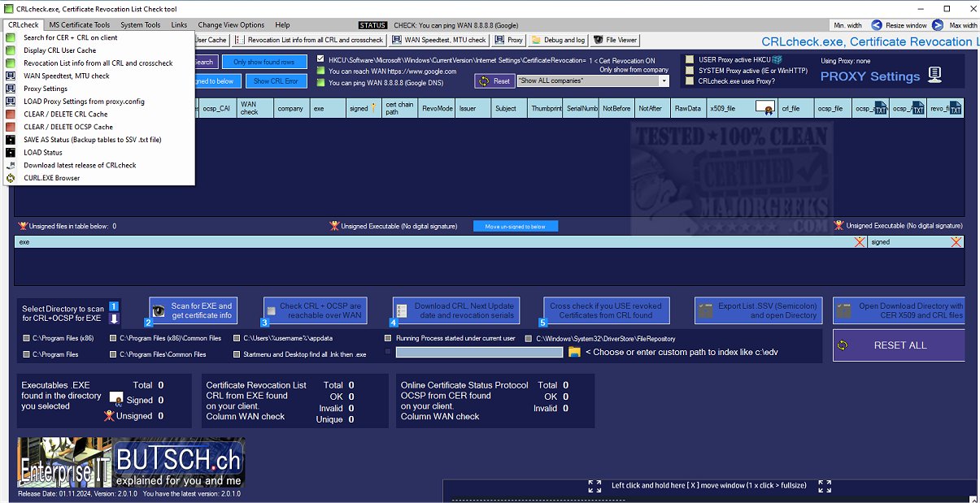The height and width of the screenshot is (503, 980).
Task: Click the WAN Speedtest, MTU check toolbar button
Action: (x=438, y=40)
